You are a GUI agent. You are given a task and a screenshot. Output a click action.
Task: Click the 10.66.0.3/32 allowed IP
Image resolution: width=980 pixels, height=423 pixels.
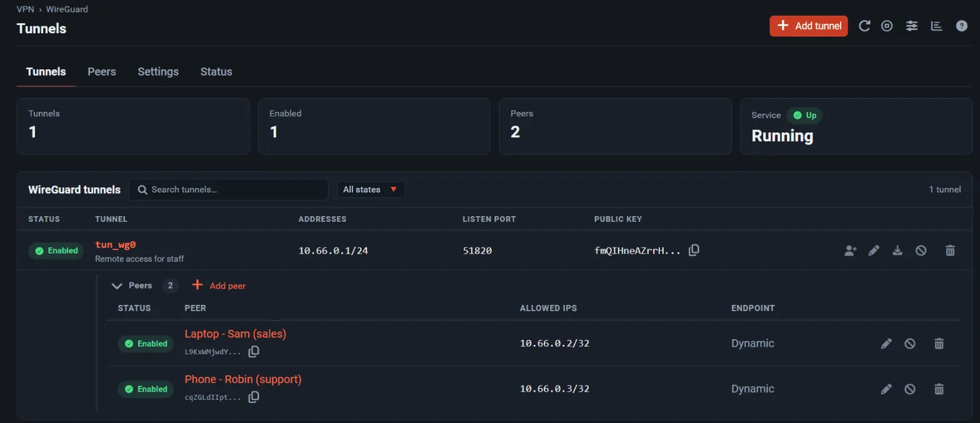pos(554,389)
